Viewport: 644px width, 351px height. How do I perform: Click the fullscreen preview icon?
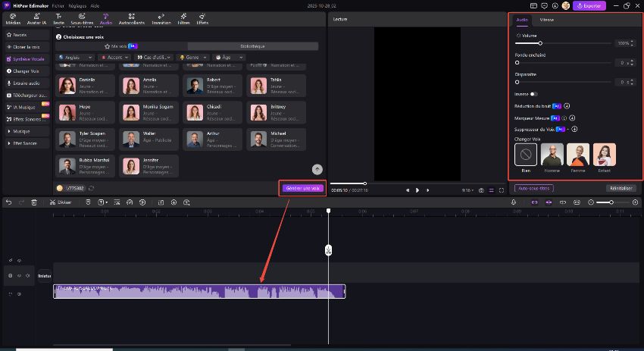click(501, 190)
